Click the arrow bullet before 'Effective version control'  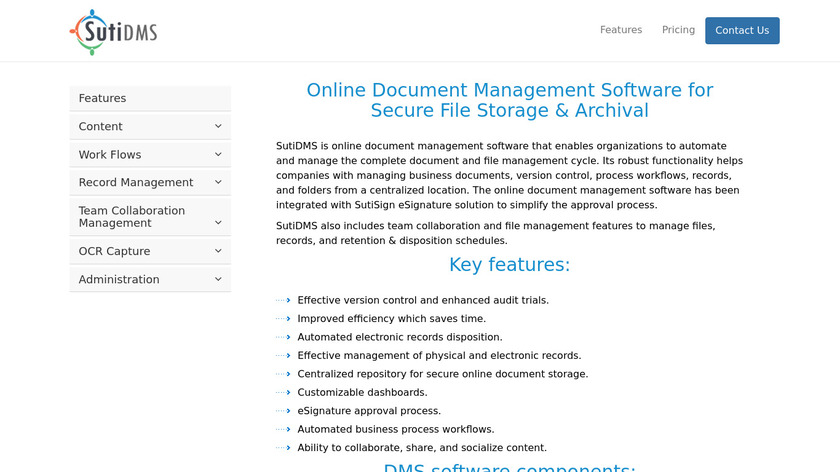pyautogui.click(x=287, y=300)
